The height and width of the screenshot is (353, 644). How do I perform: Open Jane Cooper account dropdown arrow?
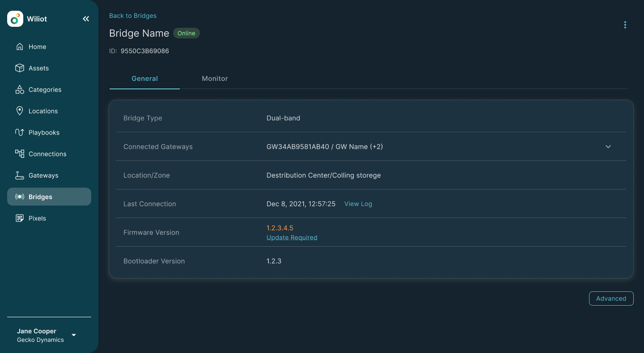click(74, 335)
